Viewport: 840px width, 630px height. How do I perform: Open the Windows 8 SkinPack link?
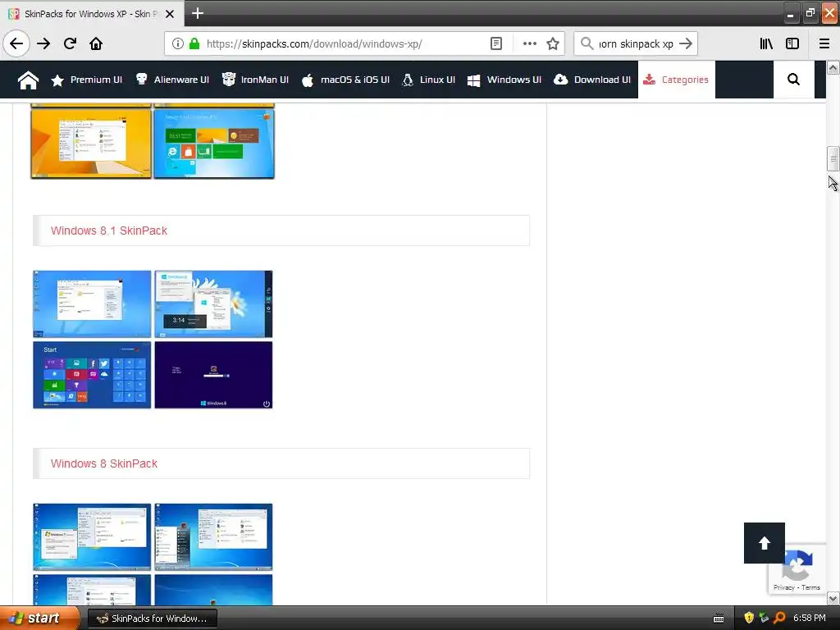pos(104,464)
